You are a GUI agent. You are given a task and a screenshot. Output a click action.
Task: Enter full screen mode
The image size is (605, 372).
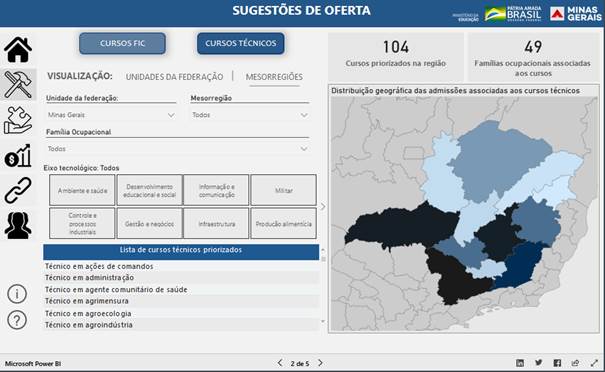coord(594,363)
